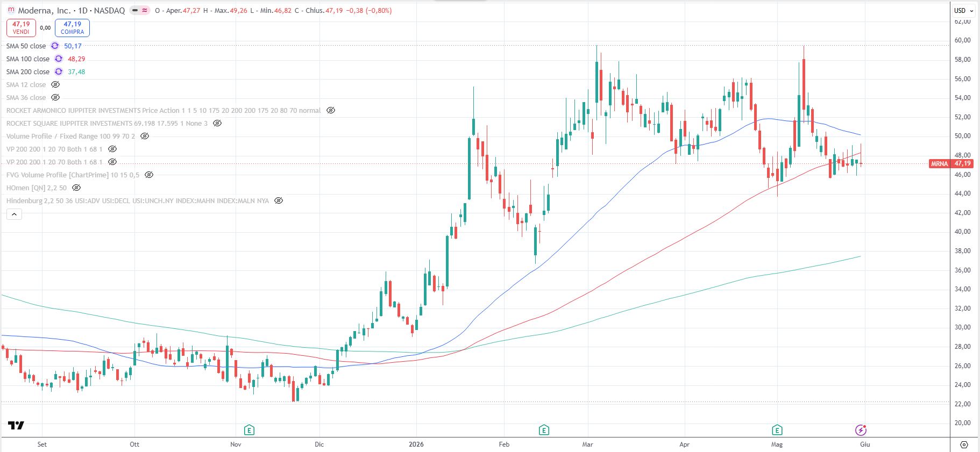Click the 40,00 level on the price axis
The height and width of the screenshot is (452, 980).
962,232
